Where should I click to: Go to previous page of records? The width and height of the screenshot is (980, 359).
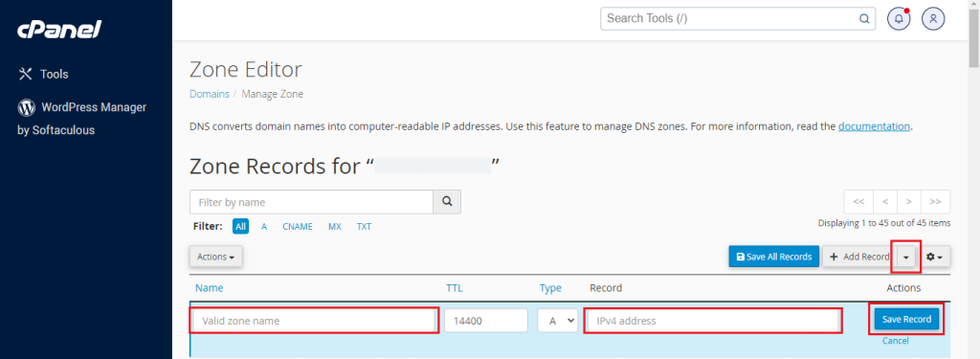coord(885,202)
